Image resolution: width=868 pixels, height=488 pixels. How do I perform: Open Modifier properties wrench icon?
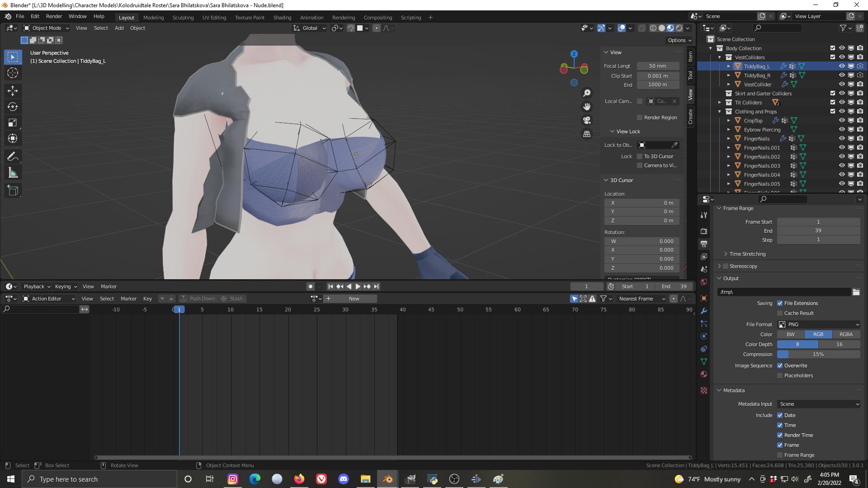(x=704, y=311)
